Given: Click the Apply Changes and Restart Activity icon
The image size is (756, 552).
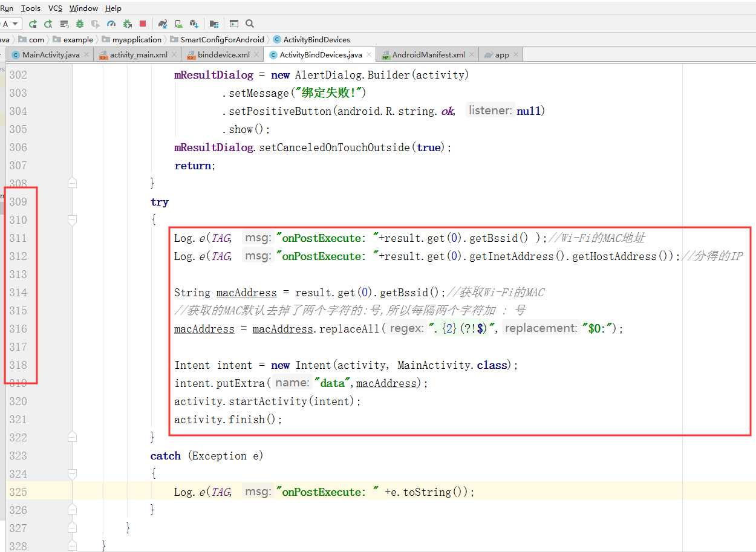Looking at the screenshot, I should coord(33,24).
